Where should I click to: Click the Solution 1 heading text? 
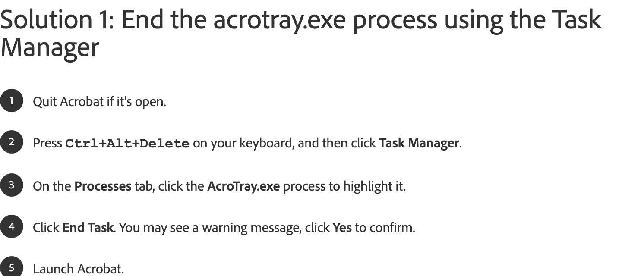coord(300,33)
